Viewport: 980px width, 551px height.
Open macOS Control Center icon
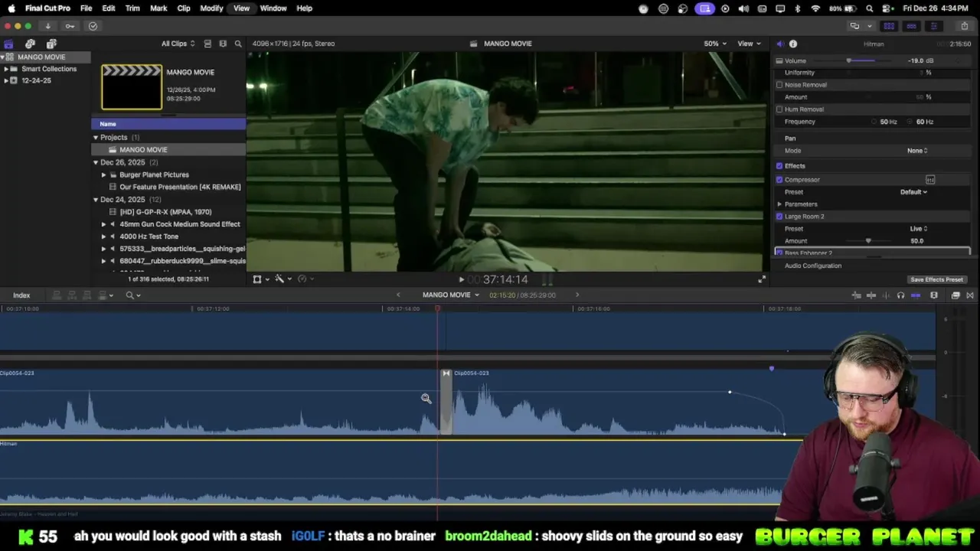(x=888, y=8)
